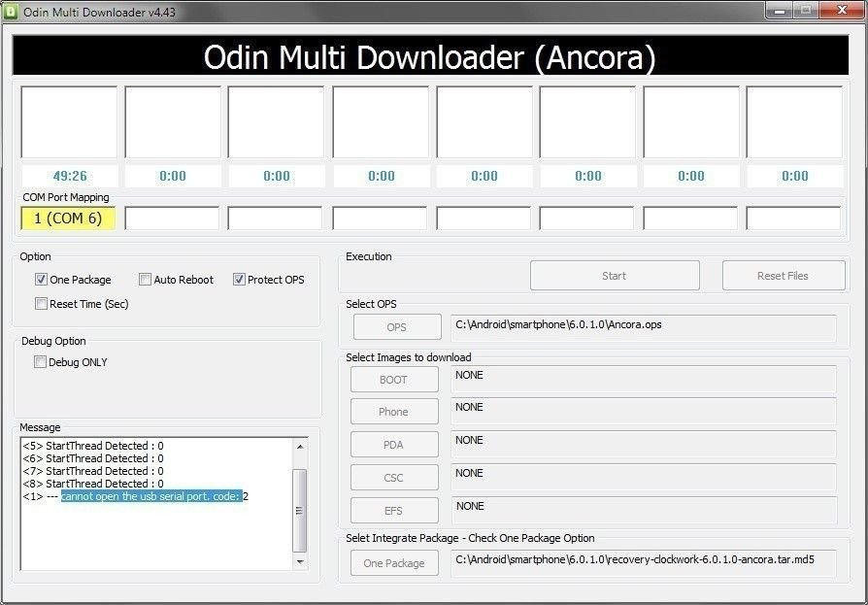This screenshot has width=868, height=605.
Task: Click the '<8> StartThread Detected : 0' line
Action: click(x=93, y=484)
